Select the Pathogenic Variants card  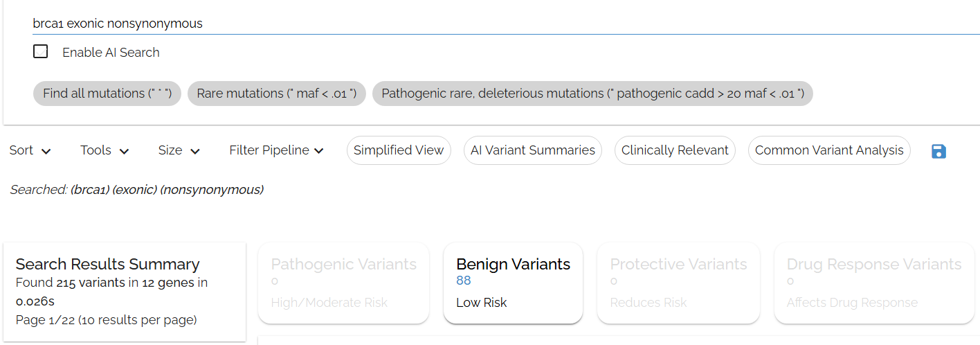tap(344, 283)
